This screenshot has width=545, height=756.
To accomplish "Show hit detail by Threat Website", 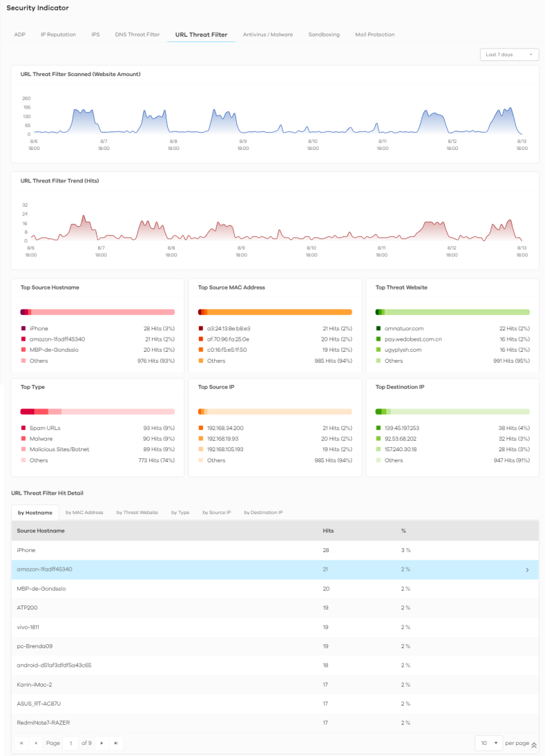I will [x=137, y=513].
